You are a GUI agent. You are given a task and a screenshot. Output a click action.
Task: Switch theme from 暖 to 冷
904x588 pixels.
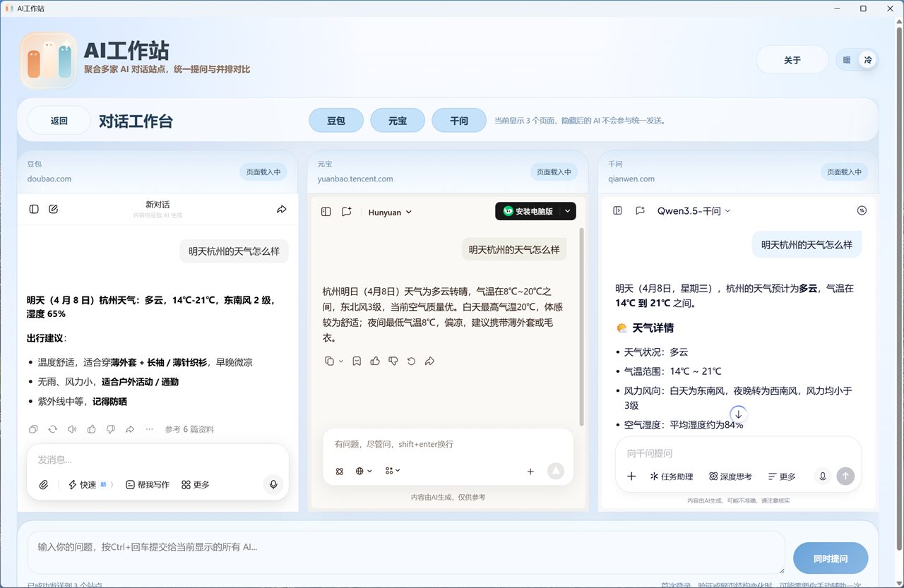867,60
